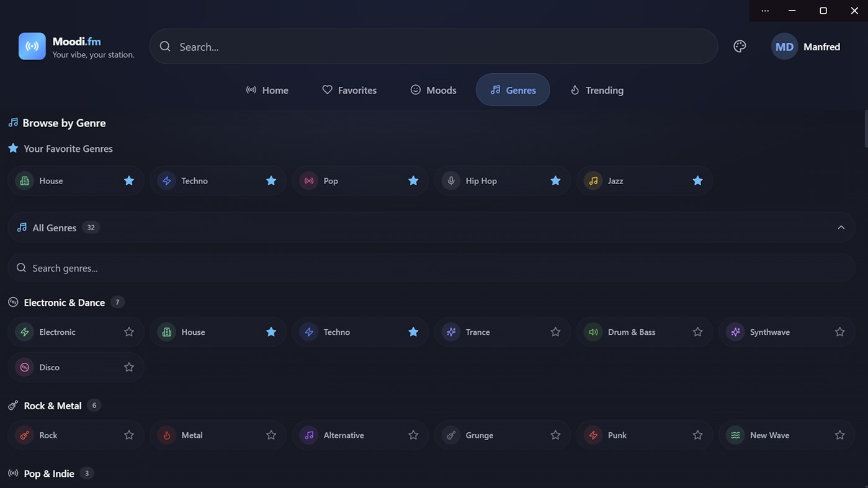Viewport: 868px width, 488px height.
Task: Click the Search genres field
Action: pyautogui.click(x=431, y=268)
